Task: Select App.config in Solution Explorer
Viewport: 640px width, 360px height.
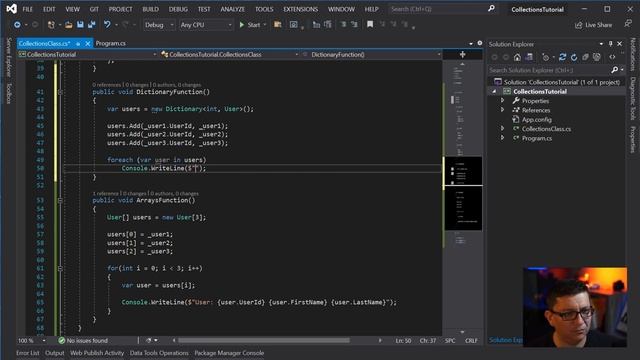Action: click(536, 120)
